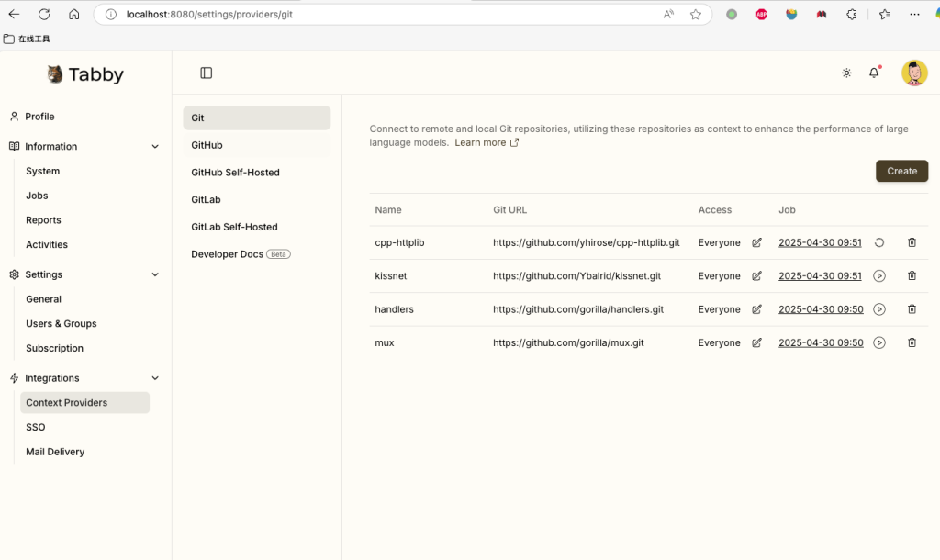Click the gorilla/handlers.git URL text
This screenshot has height=560, width=940.
click(x=578, y=309)
